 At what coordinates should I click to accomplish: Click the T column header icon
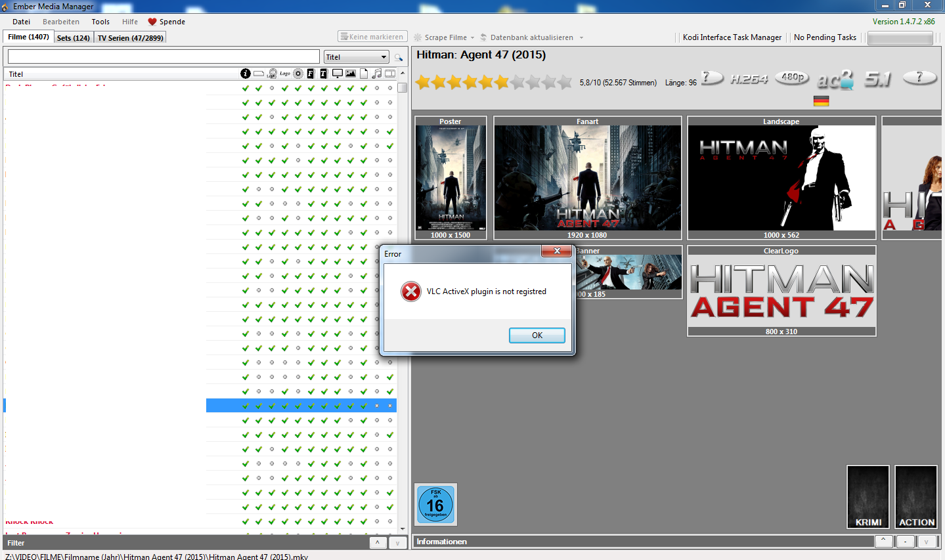(x=324, y=74)
